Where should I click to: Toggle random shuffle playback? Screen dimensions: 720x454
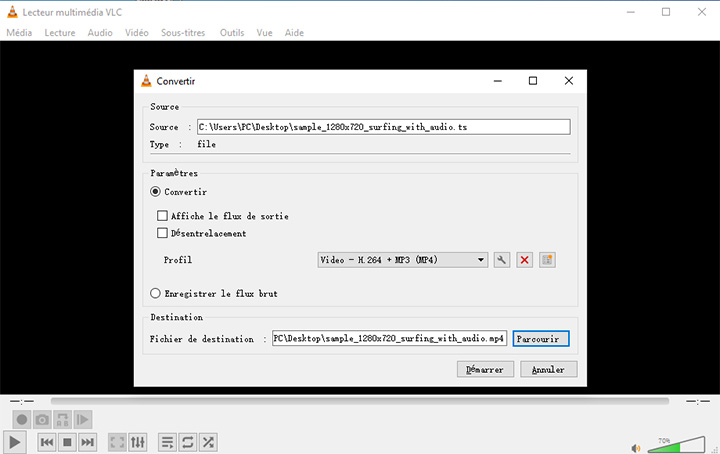(208, 442)
